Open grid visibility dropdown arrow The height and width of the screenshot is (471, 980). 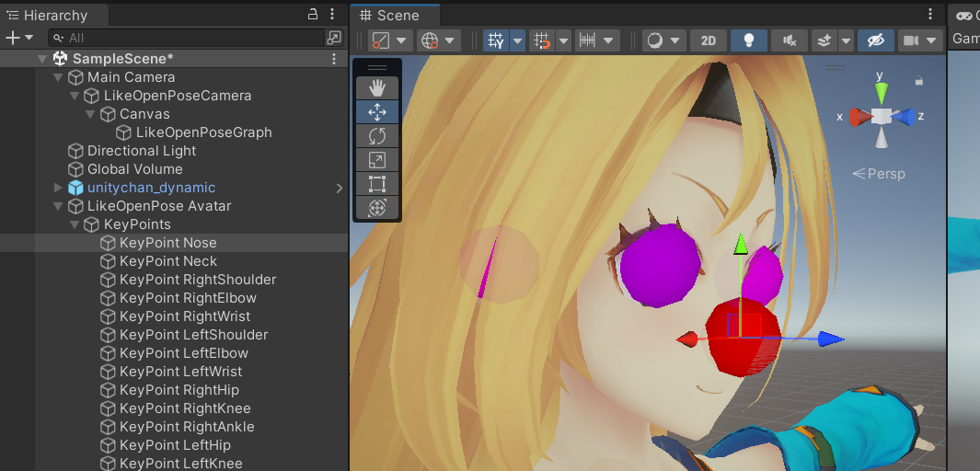pyautogui.click(x=518, y=40)
